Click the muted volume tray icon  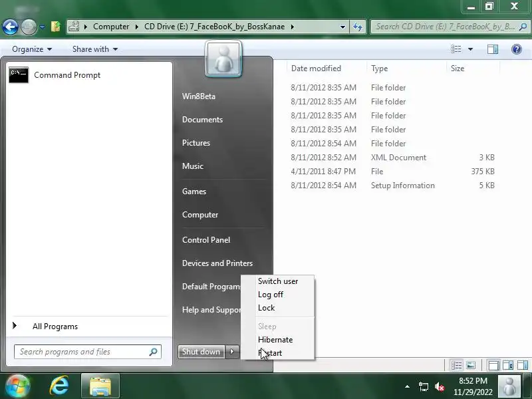click(x=440, y=386)
